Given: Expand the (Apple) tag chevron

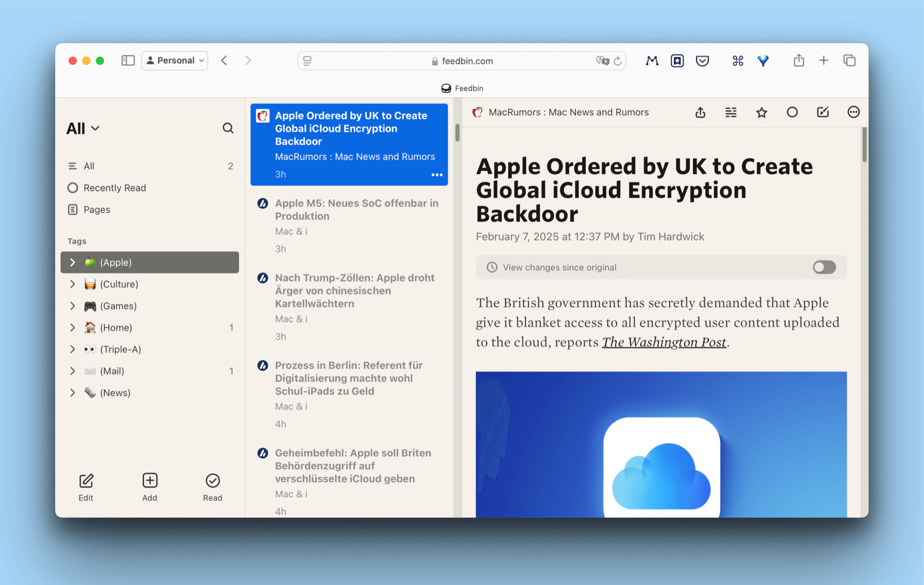Looking at the screenshot, I should (73, 262).
